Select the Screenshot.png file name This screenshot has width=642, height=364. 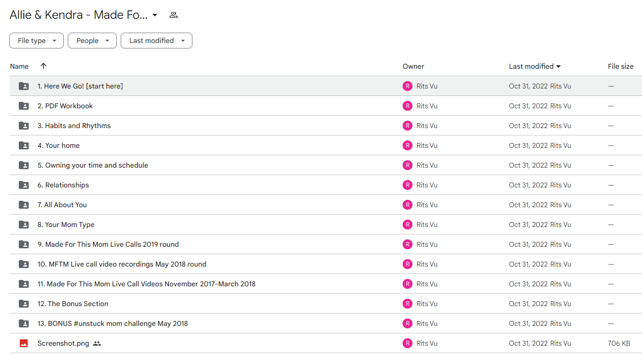63,343
